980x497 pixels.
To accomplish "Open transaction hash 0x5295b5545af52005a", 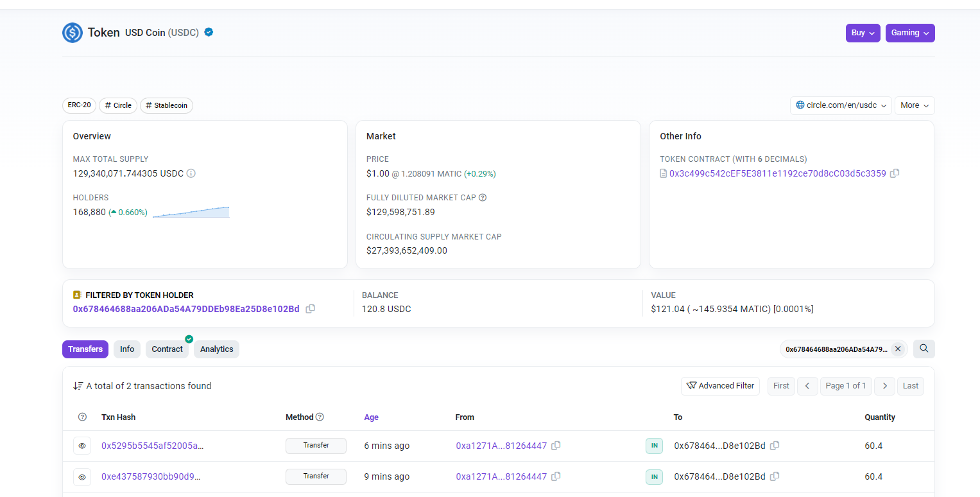I will click(x=153, y=446).
